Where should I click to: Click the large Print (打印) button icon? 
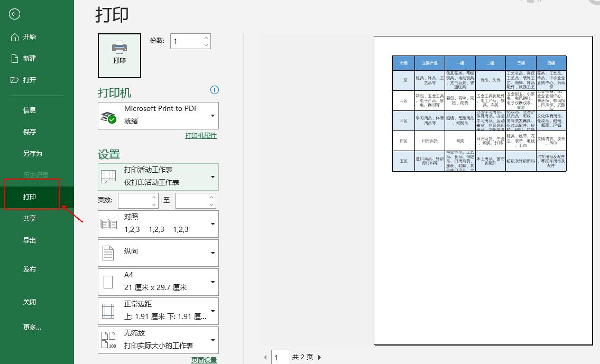[x=119, y=55]
